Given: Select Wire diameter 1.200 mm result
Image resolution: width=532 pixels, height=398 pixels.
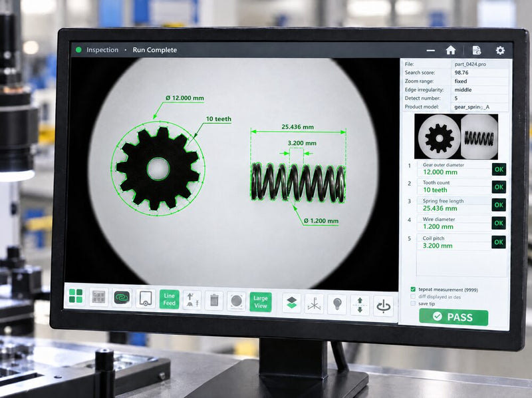Looking at the screenshot, I should pyautogui.click(x=454, y=223).
